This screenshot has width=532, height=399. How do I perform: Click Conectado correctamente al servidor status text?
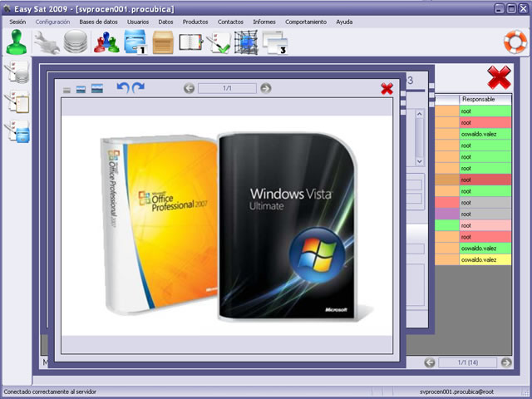click(50, 392)
